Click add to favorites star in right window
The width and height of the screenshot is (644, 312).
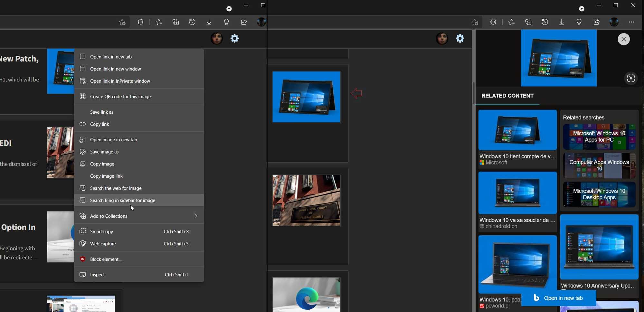coord(475,22)
